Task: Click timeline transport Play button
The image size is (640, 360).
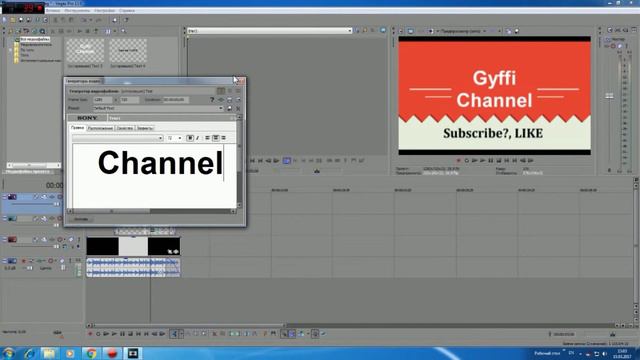Action: [x=114, y=334]
